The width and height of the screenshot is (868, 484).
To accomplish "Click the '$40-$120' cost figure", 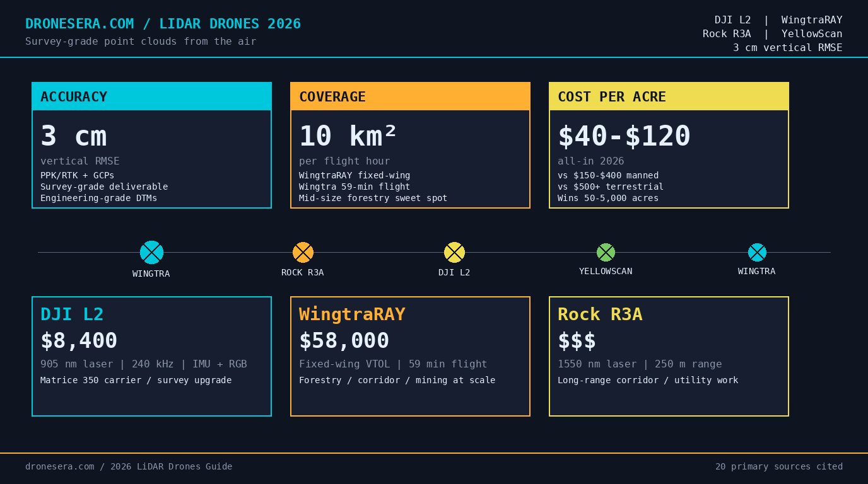I will click(x=625, y=136).
